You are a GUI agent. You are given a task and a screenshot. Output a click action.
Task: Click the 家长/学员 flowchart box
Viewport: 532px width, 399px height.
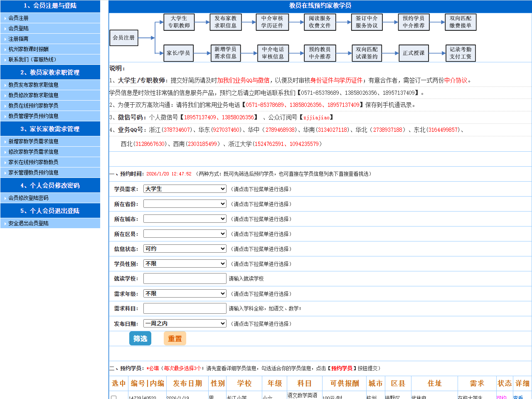(x=178, y=53)
